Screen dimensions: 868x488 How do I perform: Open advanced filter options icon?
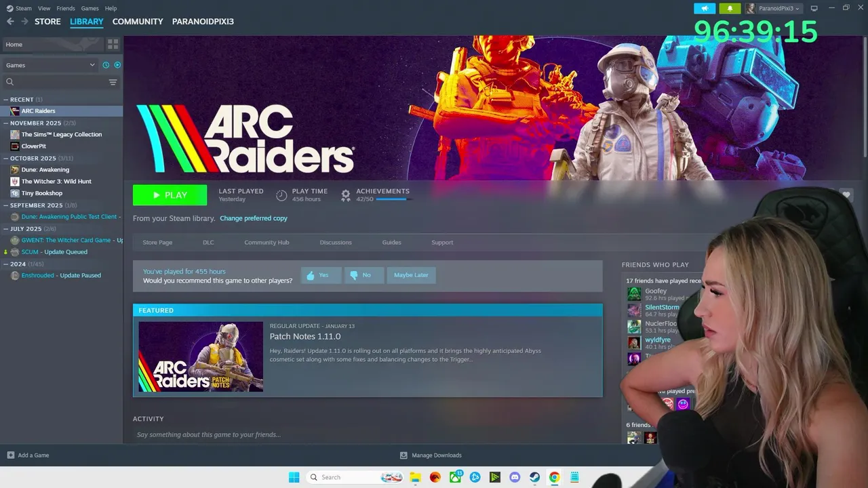coord(113,82)
